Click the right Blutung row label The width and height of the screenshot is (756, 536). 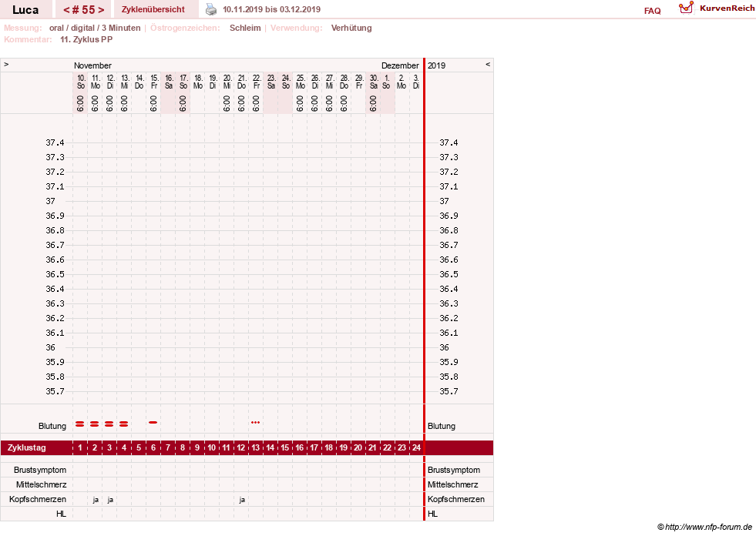pyautogui.click(x=441, y=426)
